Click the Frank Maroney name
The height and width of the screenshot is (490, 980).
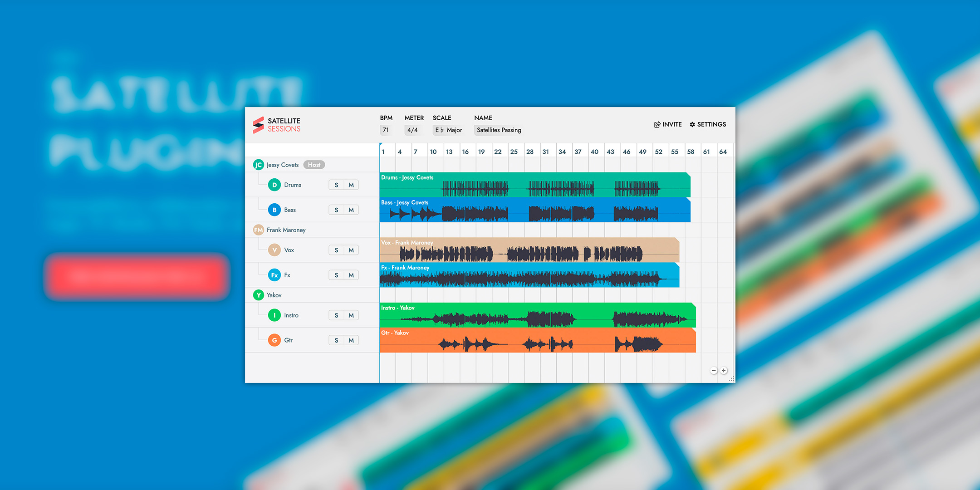286,230
